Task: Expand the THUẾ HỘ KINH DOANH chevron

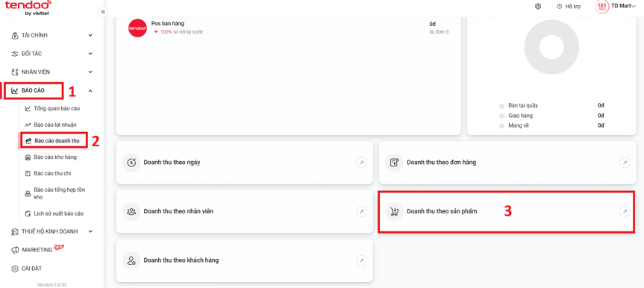Action: point(90,232)
